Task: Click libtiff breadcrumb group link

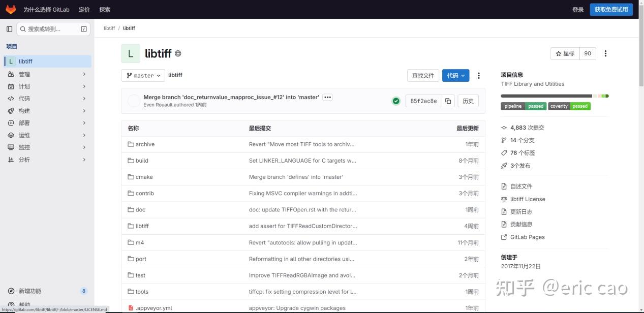Action: [109, 28]
